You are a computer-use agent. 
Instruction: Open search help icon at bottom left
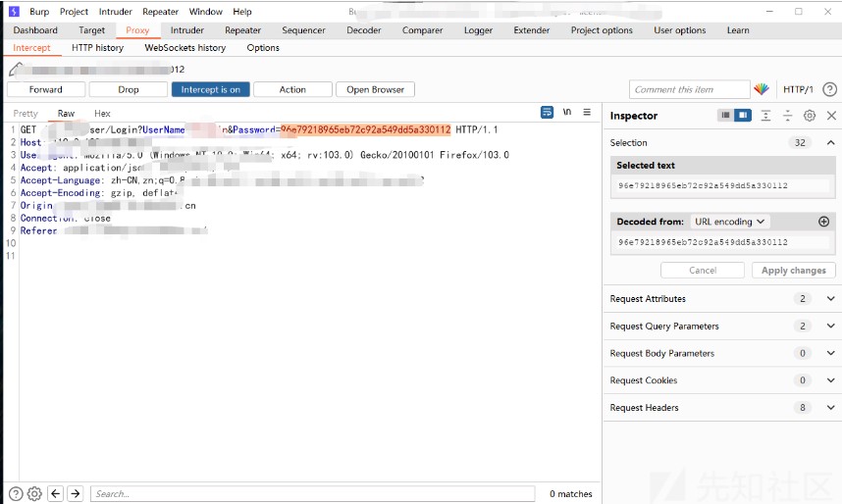[16, 493]
